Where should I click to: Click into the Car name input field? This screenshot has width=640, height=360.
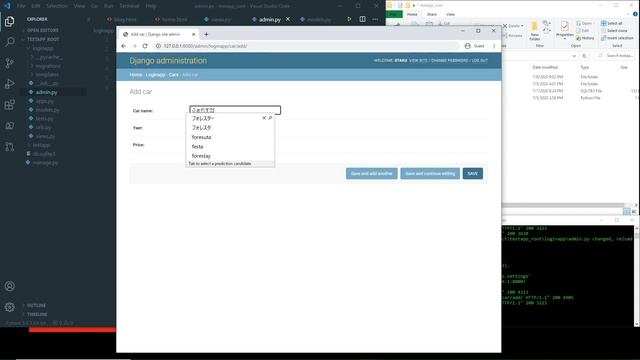tap(235, 110)
